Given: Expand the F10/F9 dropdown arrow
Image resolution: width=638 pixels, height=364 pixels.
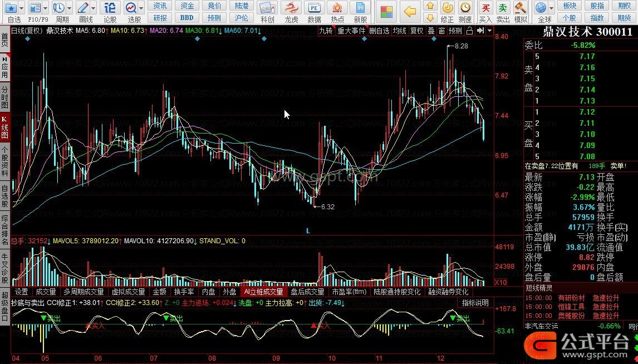Looking at the screenshot, I should (46, 8).
